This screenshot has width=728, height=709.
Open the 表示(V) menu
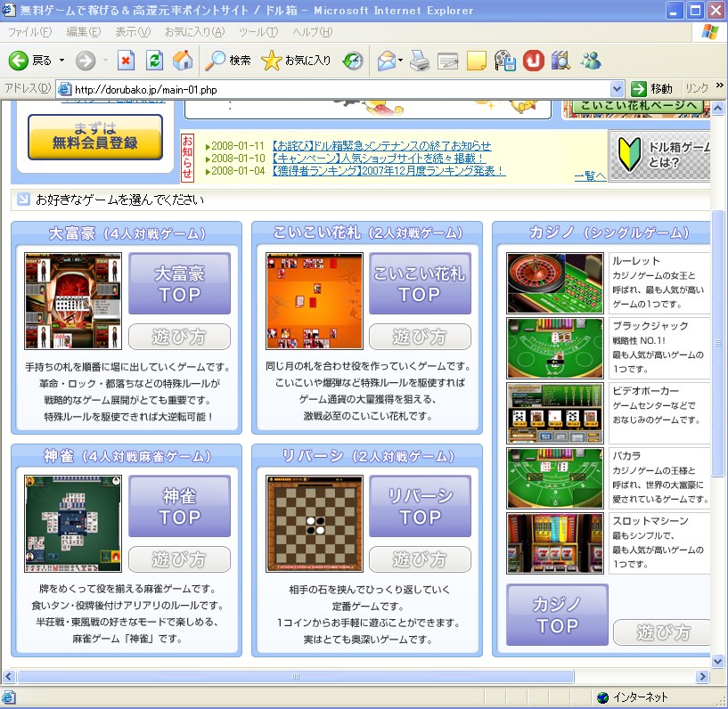133,31
